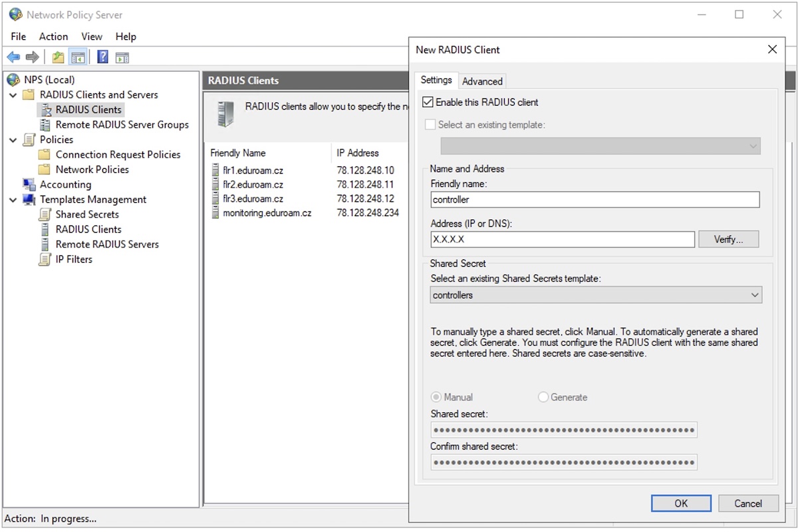Collapse the Policies tree node
Viewport: 800px width, 532px height.
pos(13,140)
